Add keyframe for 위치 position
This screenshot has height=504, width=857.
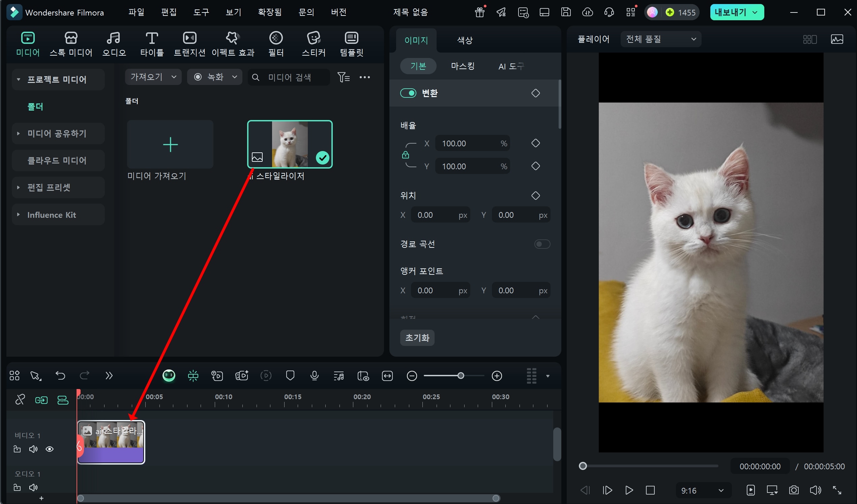click(535, 196)
